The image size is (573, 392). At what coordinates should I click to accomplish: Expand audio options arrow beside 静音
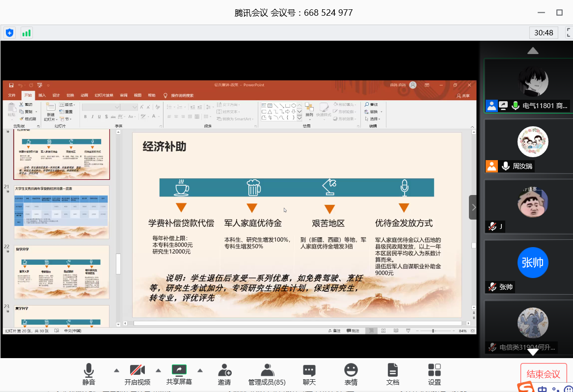click(116, 370)
